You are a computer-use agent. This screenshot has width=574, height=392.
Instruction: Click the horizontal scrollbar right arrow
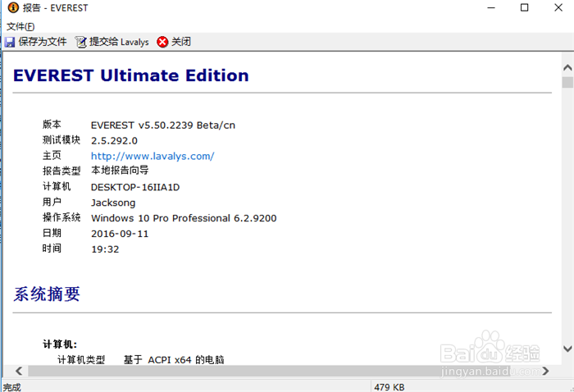tap(545, 371)
